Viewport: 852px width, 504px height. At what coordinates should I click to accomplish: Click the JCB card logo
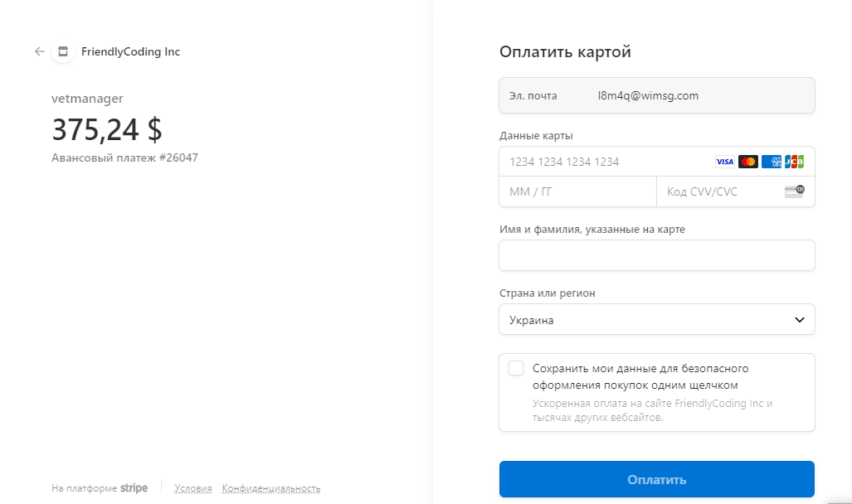794,162
